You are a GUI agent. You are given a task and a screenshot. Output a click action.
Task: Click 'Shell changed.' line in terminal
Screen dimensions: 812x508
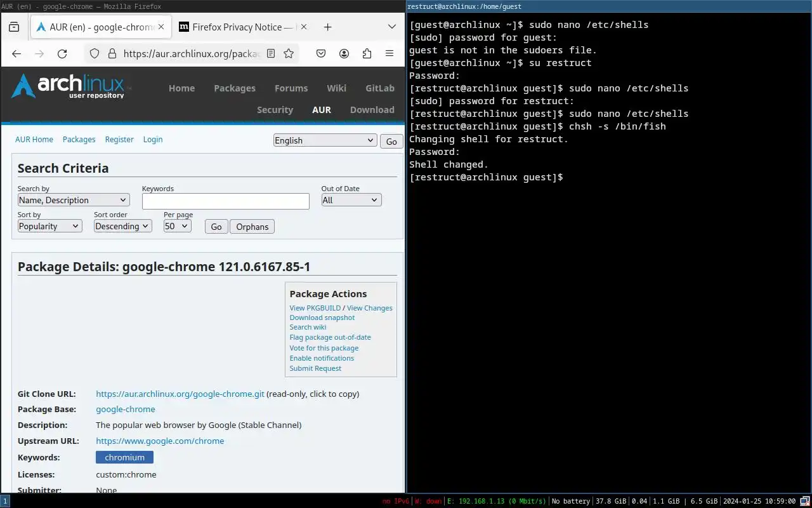click(x=449, y=164)
